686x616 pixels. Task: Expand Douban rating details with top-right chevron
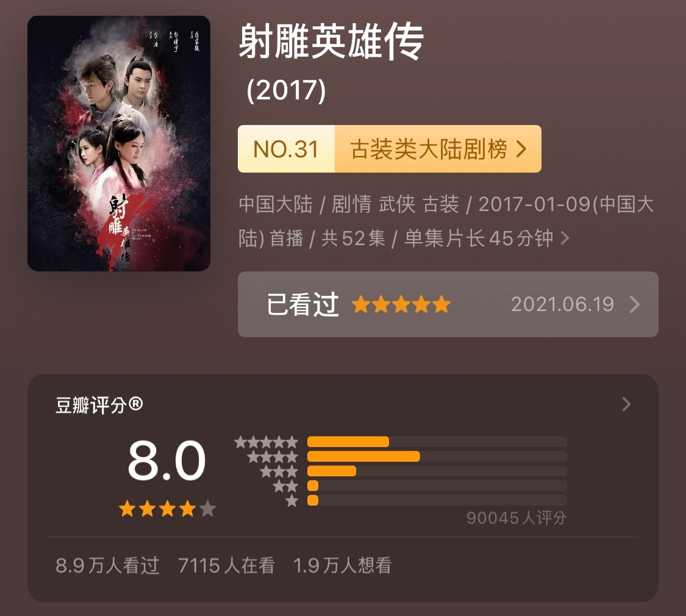coord(626,404)
